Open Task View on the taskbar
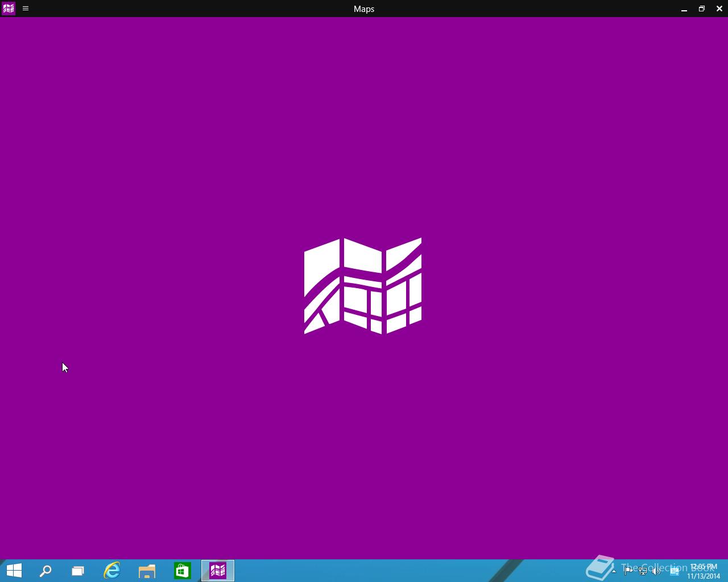The width and height of the screenshot is (728, 582). click(x=78, y=571)
